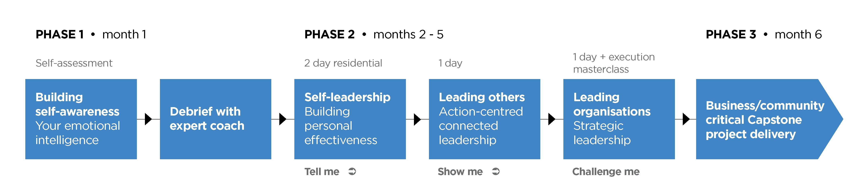
Task: Select the Building self-awareness box
Action: pos(81,119)
